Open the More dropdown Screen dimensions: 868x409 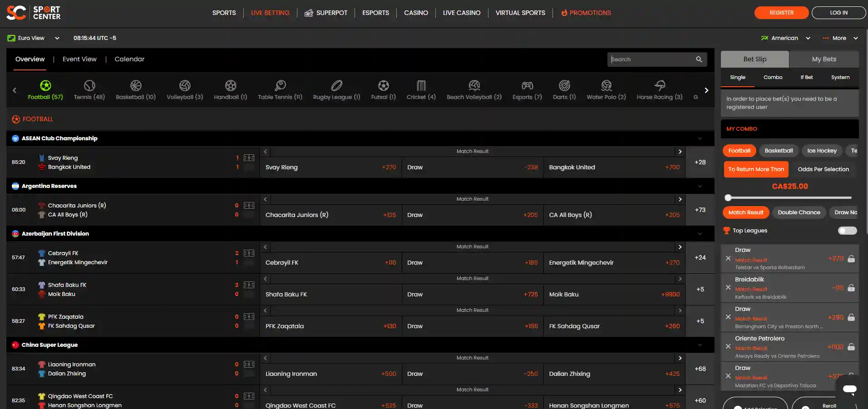[x=840, y=38]
